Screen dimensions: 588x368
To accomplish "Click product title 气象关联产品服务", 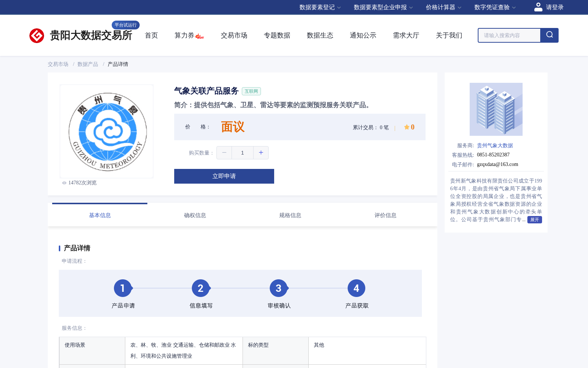I will pos(207,91).
